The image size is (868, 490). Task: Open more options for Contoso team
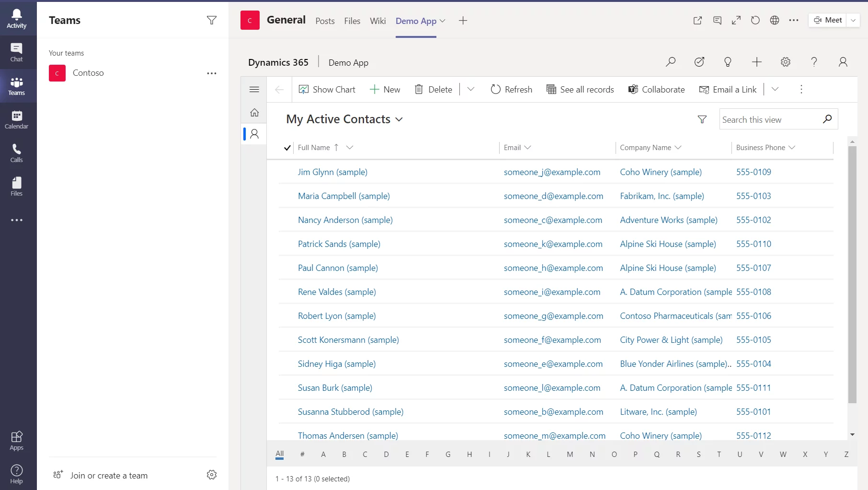212,73
